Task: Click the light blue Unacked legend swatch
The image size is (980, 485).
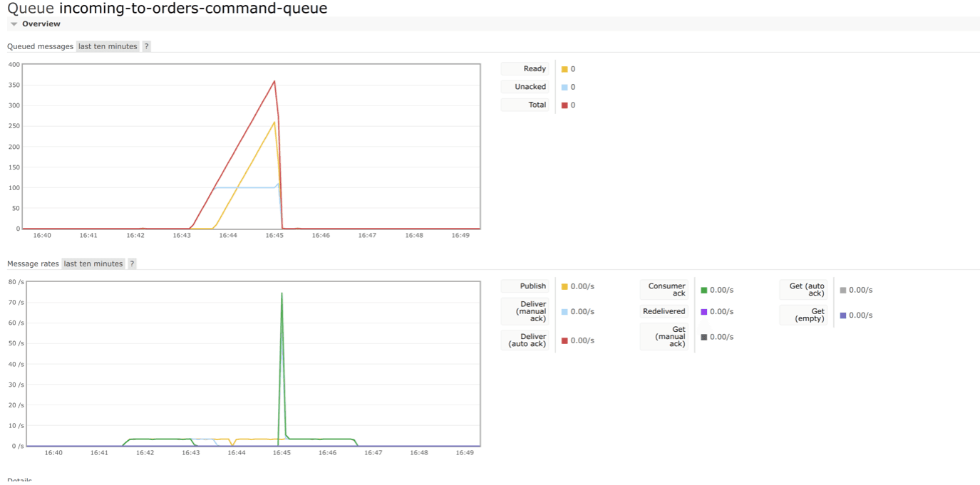Action: click(x=564, y=87)
